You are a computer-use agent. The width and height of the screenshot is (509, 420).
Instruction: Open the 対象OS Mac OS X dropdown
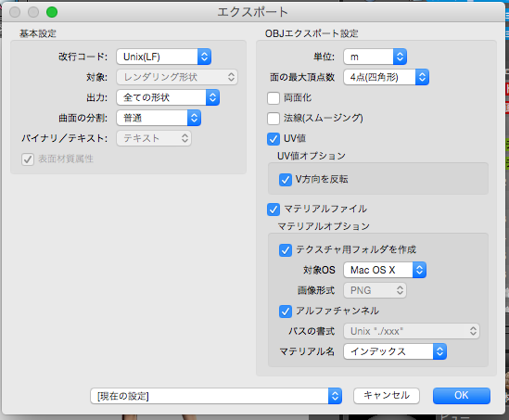pyautogui.click(x=385, y=270)
